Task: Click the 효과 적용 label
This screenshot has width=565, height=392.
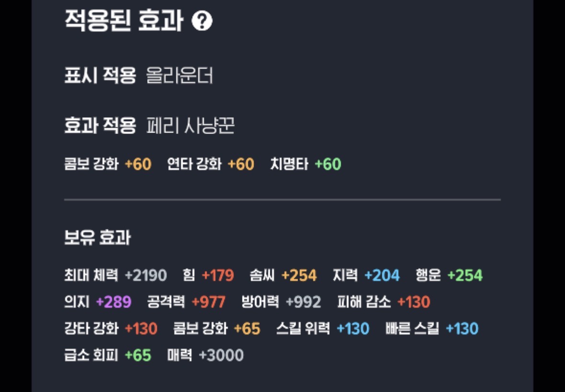Action: (x=100, y=126)
